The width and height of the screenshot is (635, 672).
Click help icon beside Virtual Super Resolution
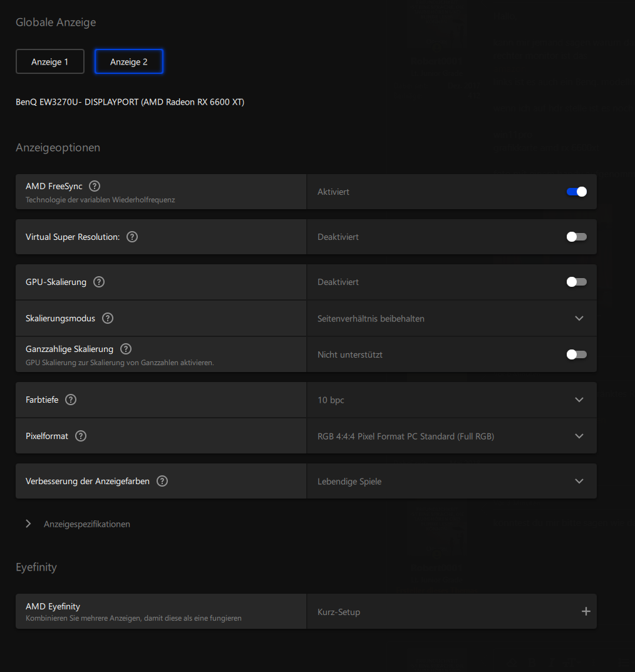(132, 237)
